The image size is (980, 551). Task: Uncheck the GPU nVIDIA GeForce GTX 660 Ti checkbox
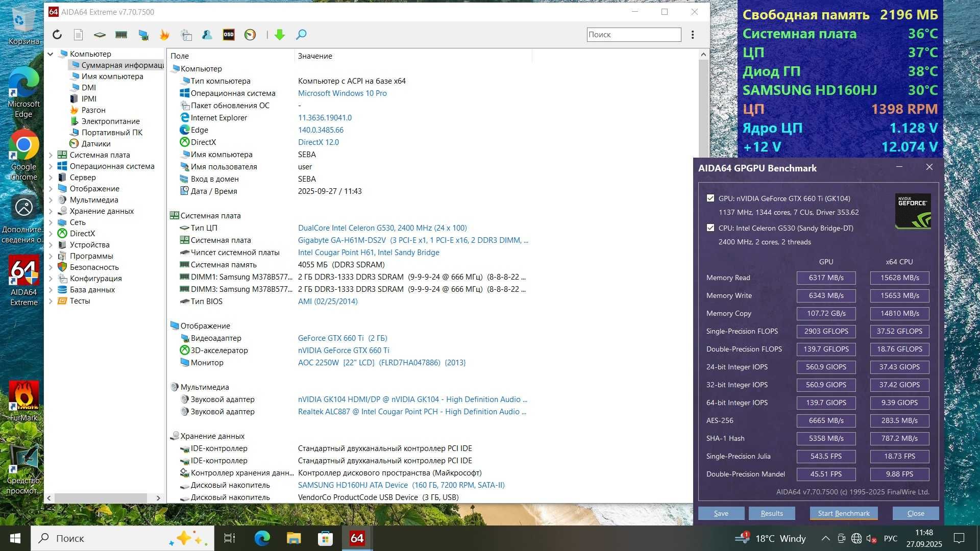(x=710, y=198)
